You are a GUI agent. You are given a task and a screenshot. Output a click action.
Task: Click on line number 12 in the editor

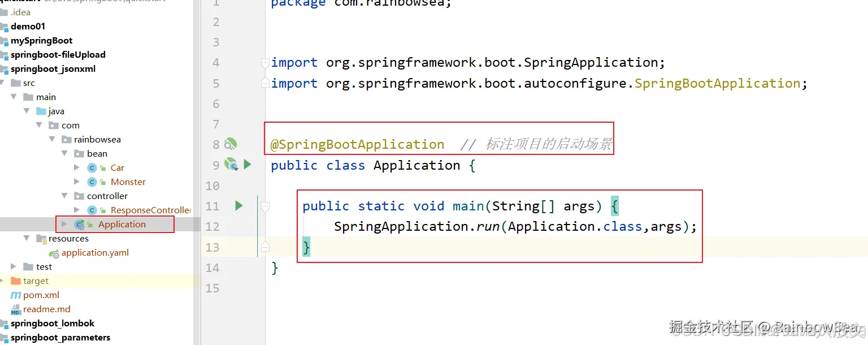(x=212, y=226)
